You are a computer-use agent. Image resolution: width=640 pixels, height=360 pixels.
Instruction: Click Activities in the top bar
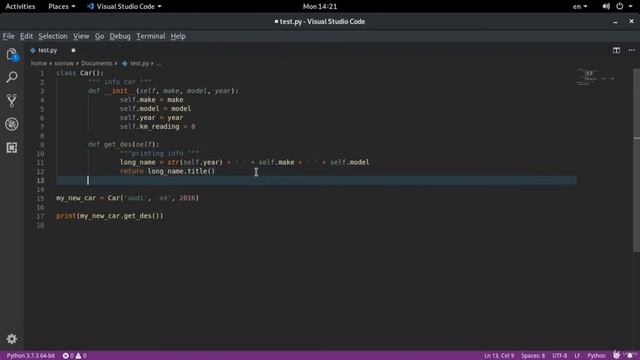[20, 7]
